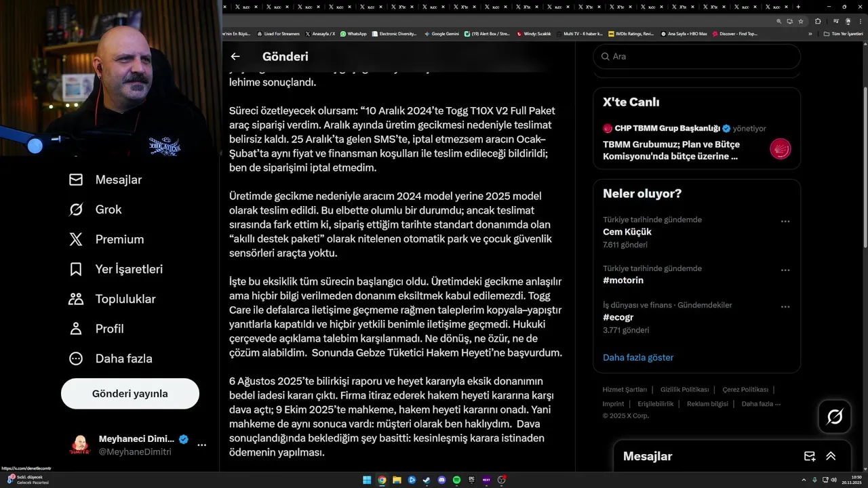868x488 pixels.
Task: Expand Daha fazla footer options
Action: pyautogui.click(x=761, y=404)
